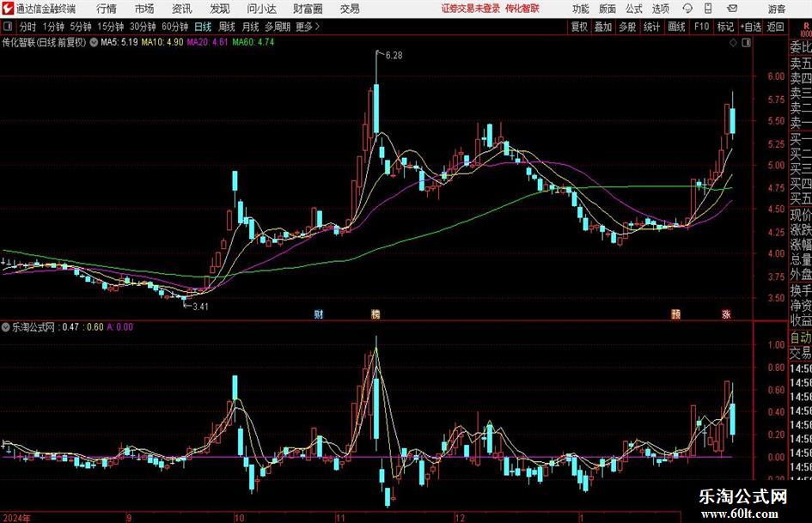Open the 版面 menu
This screenshot has height=523, width=812.
coord(607,9)
